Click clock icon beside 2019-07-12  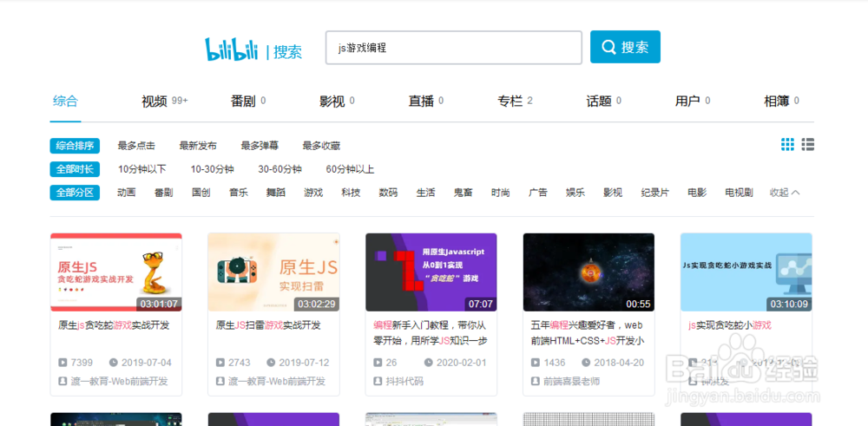(271, 363)
